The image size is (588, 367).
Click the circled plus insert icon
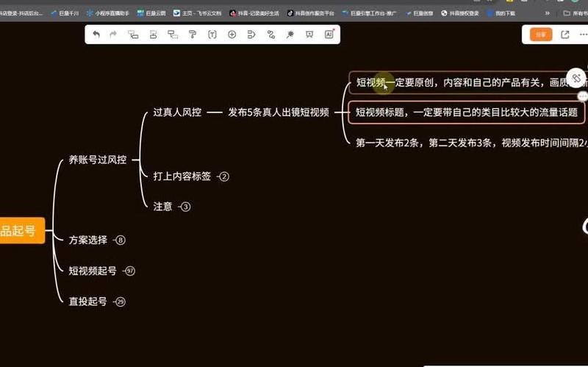232,35
